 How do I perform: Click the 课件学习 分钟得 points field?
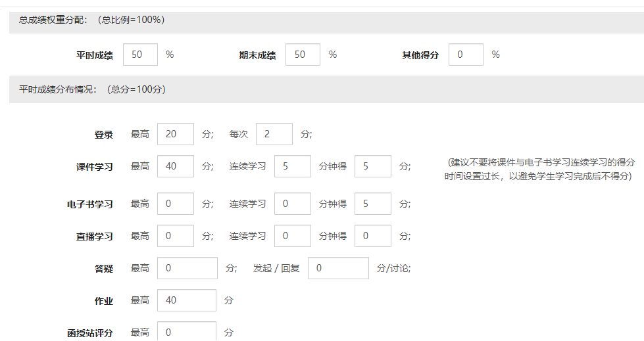[x=373, y=166]
